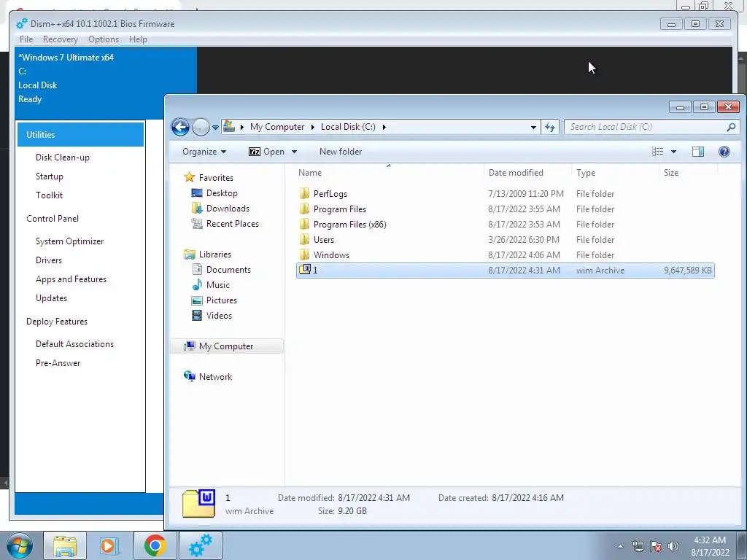Click the change view icon
The width and height of the screenshot is (747, 560).
658,152
